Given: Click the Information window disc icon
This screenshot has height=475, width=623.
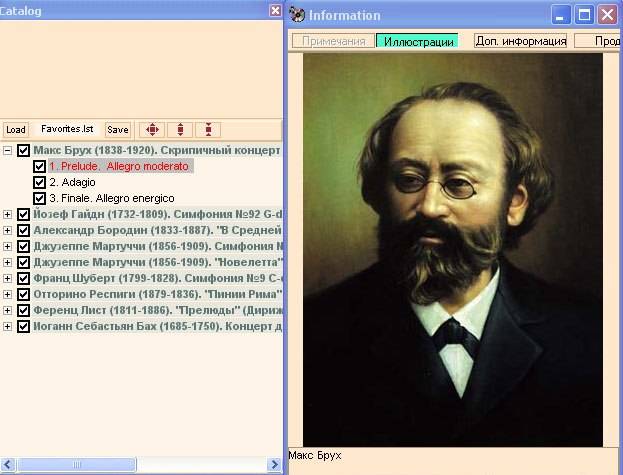Looking at the screenshot, I should tap(297, 15).
